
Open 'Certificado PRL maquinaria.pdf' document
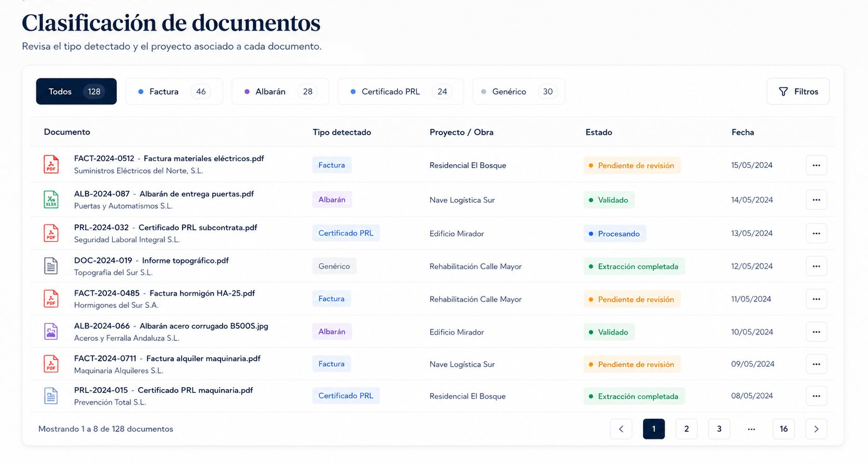click(195, 390)
